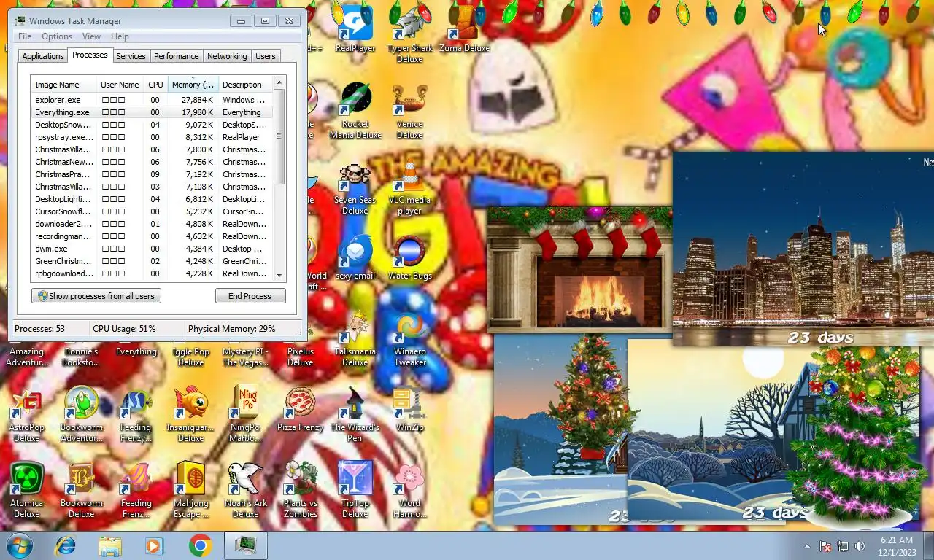Open the View menu in Task Manager
This screenshot has height=560, width=934.
91,36
